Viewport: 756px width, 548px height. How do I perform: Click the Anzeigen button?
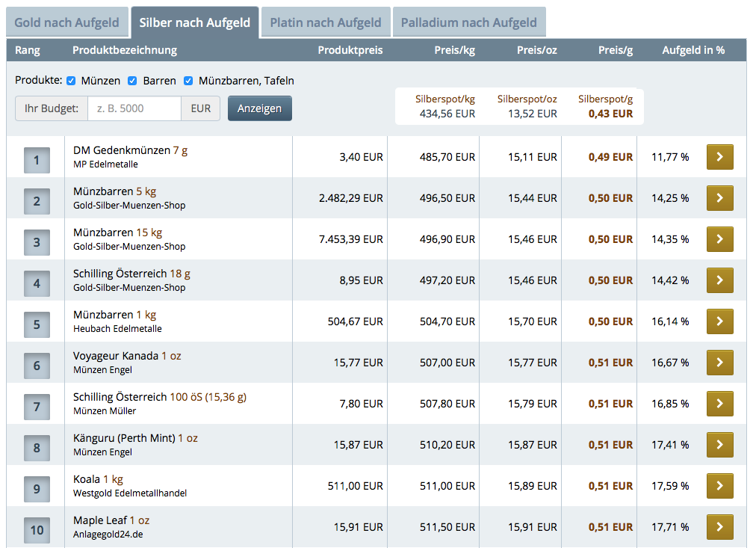pos(259,108)
